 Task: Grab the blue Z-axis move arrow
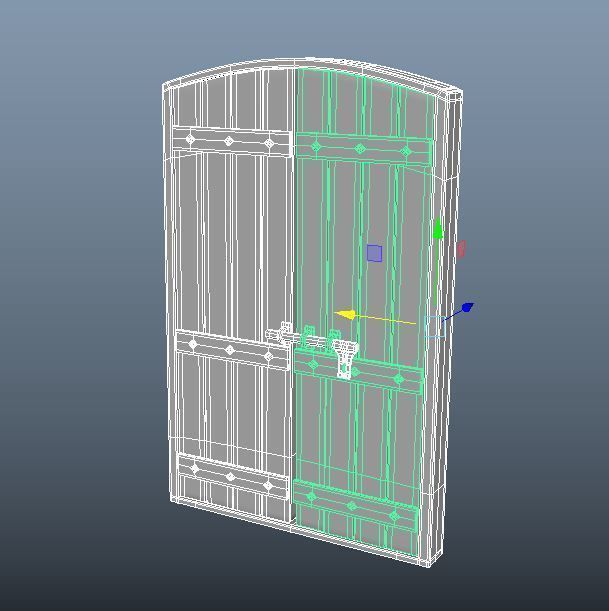(467, 307)
